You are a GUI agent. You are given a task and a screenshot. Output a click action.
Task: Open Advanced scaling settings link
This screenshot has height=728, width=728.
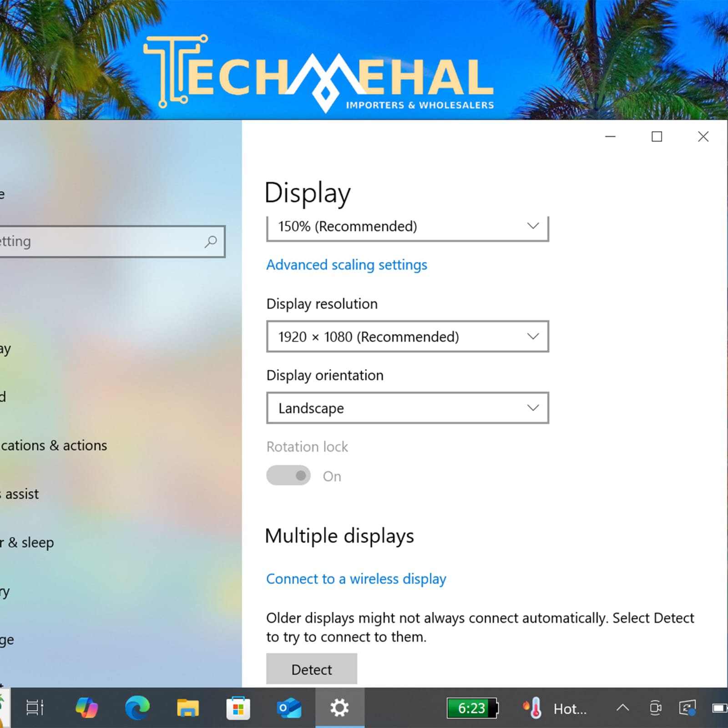(x=347, y=265)
